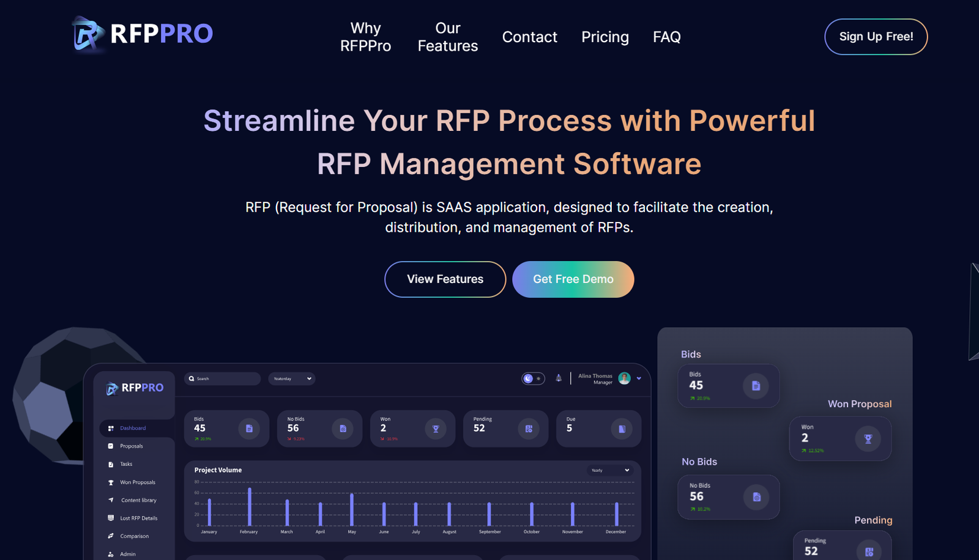979x560 pixels.
Task: Click the Get Free Demo button
Action: (573, 279)
